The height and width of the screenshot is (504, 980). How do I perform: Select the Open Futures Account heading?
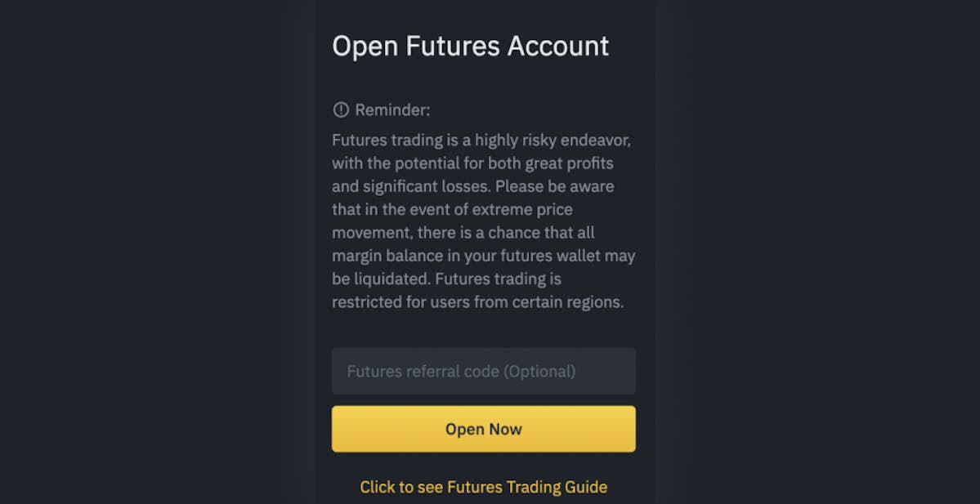coord(470,47)
